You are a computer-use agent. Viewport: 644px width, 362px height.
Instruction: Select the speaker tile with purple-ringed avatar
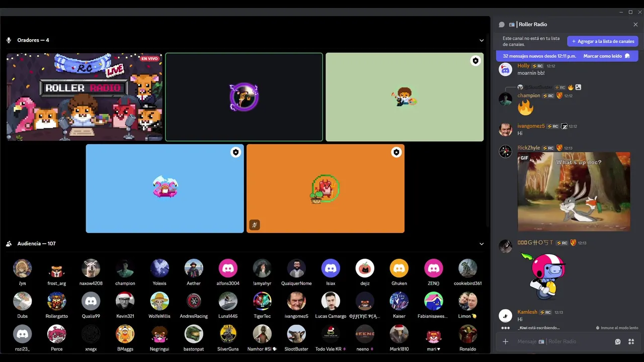click(244, 97)
